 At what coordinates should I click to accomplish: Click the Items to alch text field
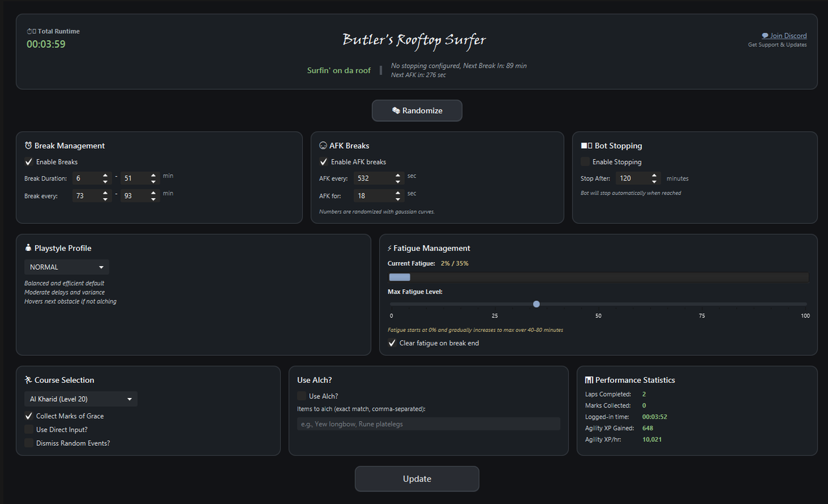424,424
